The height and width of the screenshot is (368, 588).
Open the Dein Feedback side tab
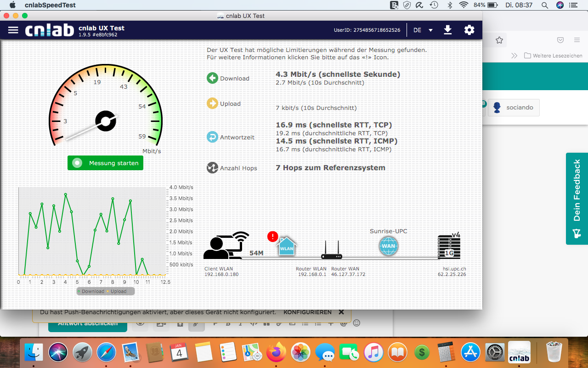tap(577, 198)
